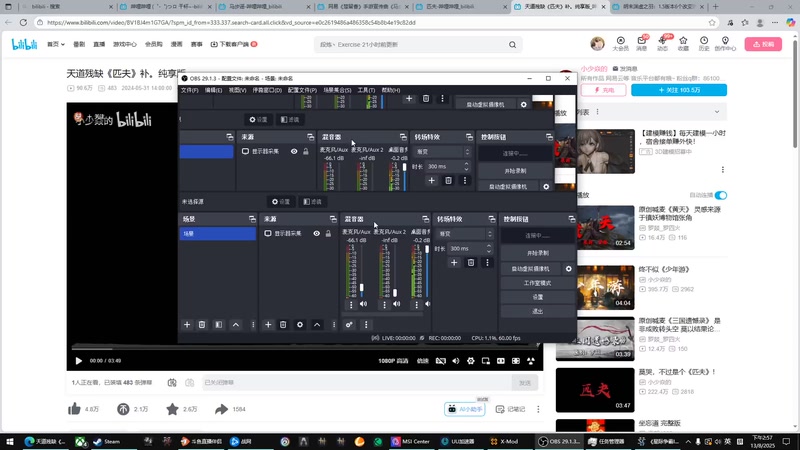This screenshot has height=450, width=800.
Task: Give coins using the coin icon
Action: coord(123,409)
